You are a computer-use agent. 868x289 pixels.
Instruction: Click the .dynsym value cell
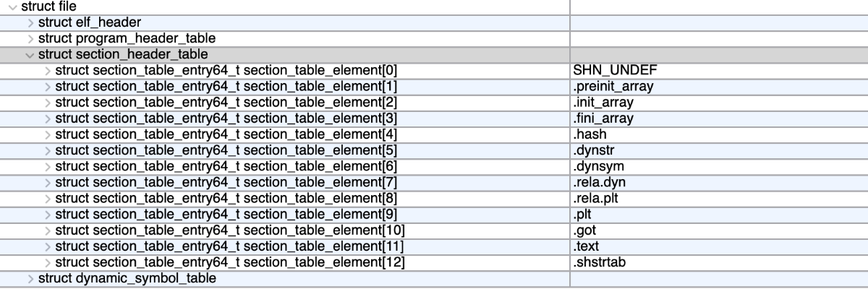(x=719, y=166)
